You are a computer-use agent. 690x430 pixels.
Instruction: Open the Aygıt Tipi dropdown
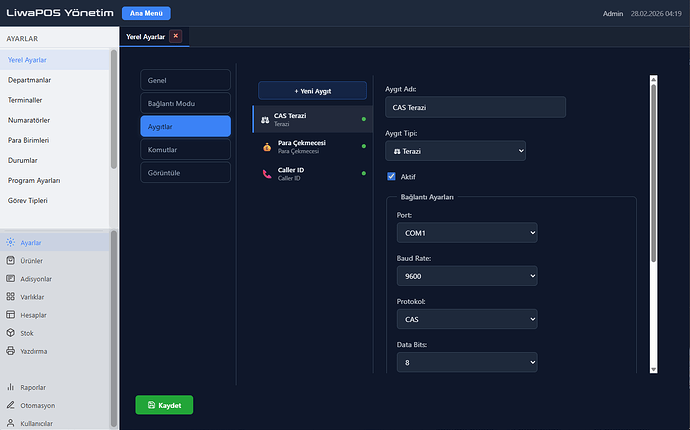[455, 150]
